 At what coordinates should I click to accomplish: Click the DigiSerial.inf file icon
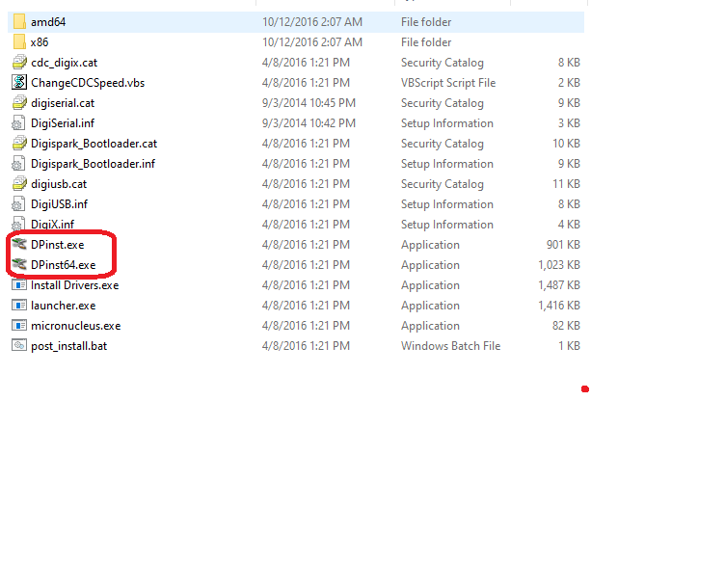pos(18,123)
